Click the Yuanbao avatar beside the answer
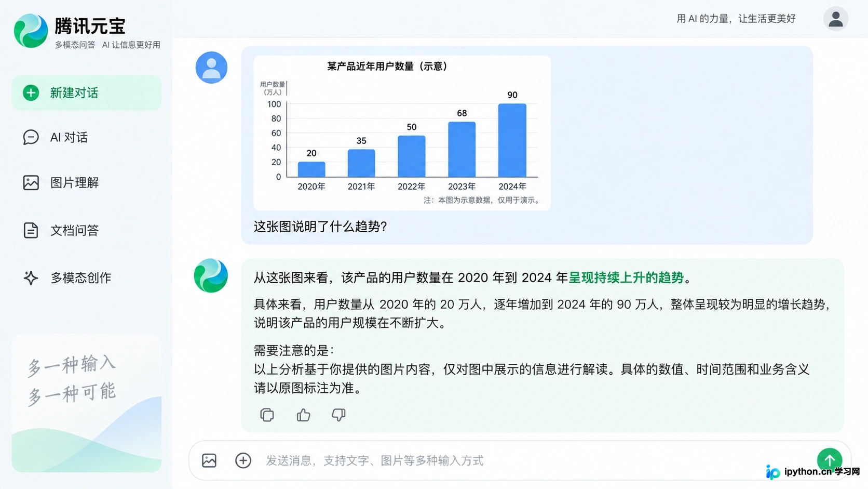 (211, 275)
